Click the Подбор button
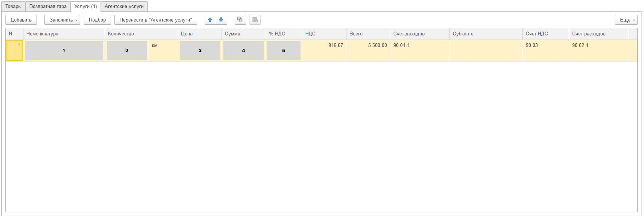 (97, 20)
